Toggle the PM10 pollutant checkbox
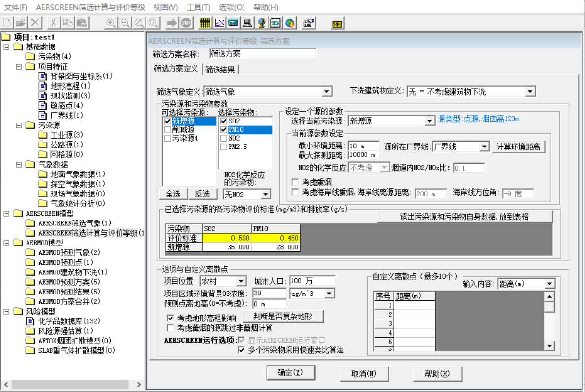This screenshot has width=585, height=392. coord(224,130)
